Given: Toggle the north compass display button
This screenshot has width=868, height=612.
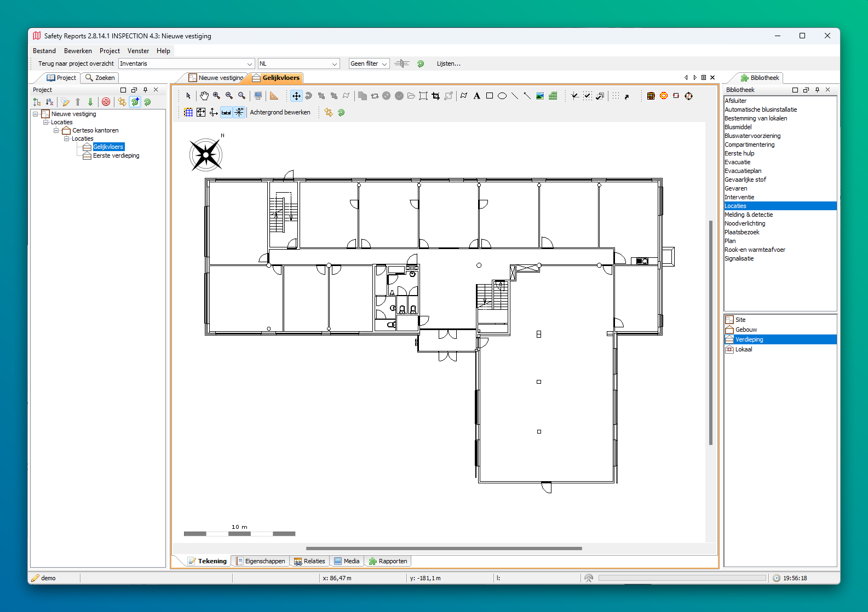Looking at the screenshot, I should coord(239,112).
